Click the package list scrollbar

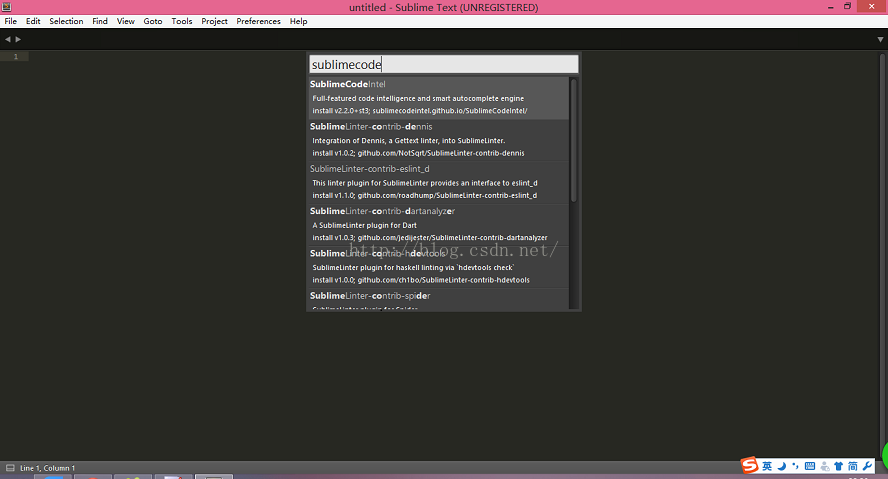574,140
